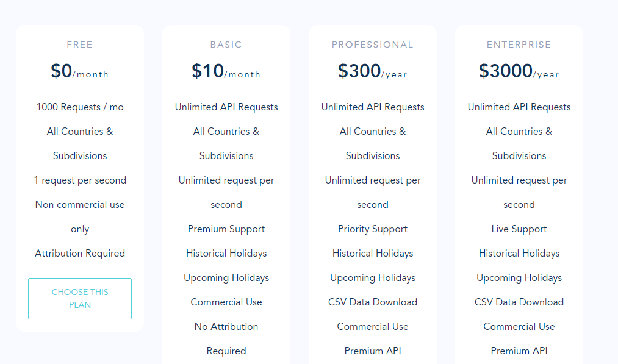Viewport: 618px width, 364px height.
Task: Click 1000 Requests / mo text
Action: (x=80, y=107)
